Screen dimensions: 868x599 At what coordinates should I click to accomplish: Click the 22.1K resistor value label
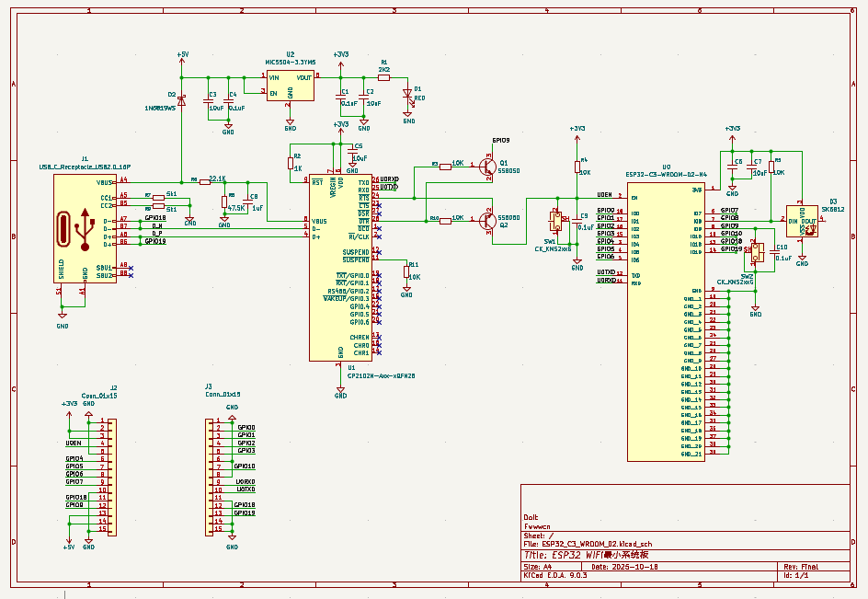pos(218,178)
